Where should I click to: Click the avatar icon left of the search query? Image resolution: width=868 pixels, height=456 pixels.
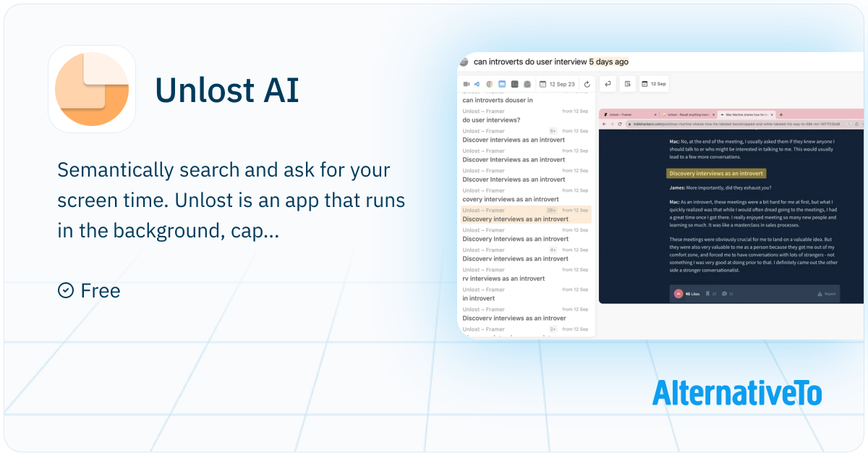464,62
